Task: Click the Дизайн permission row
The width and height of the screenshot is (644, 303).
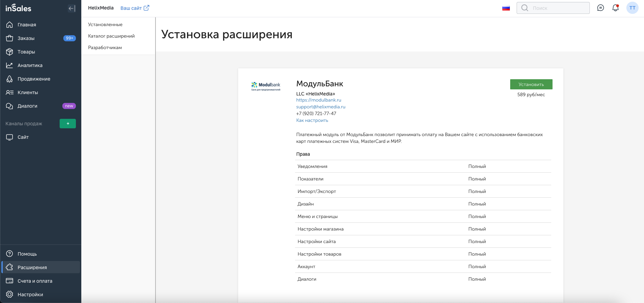Action: coord(423,204)
